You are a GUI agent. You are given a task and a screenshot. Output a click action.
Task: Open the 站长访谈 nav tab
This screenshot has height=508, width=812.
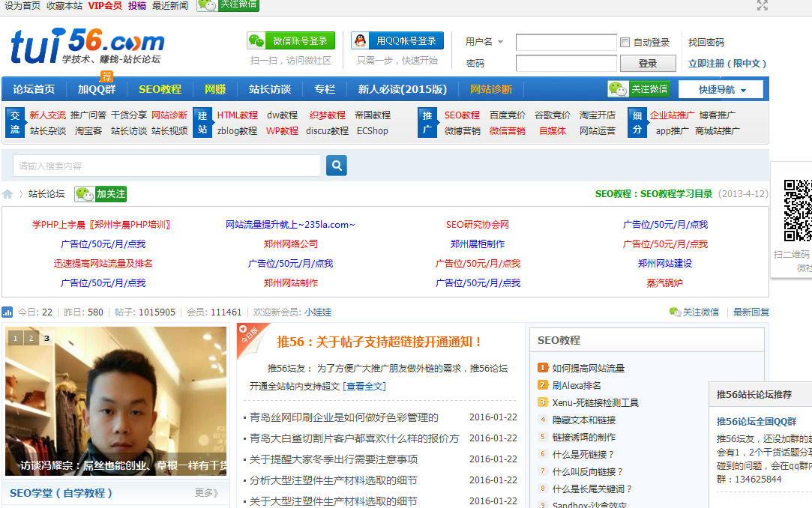point(270,89)
